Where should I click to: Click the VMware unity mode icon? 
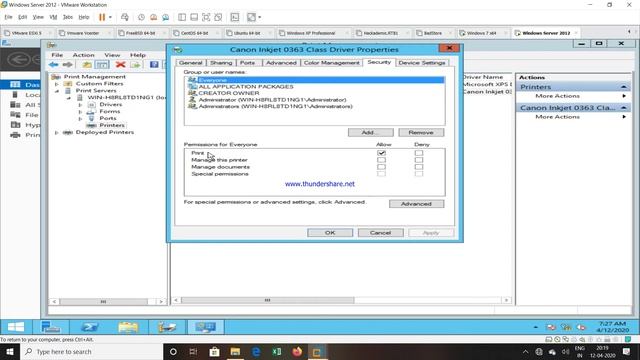tap(218, 17)
